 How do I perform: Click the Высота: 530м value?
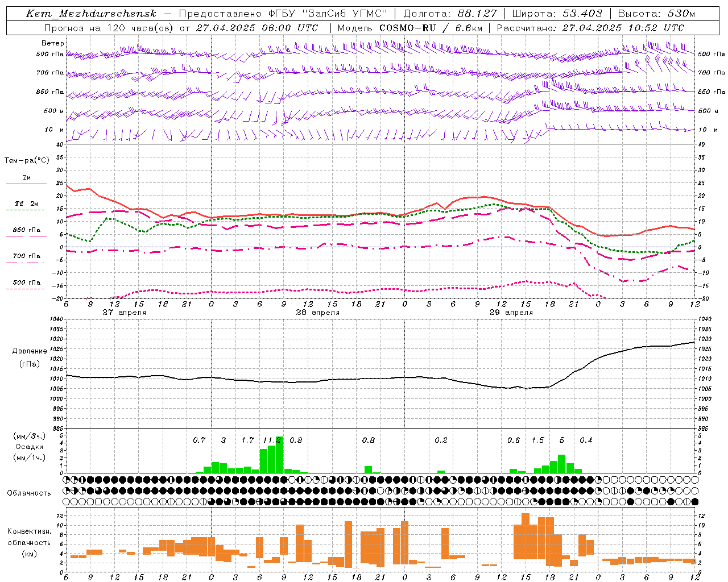click(656, 14)
